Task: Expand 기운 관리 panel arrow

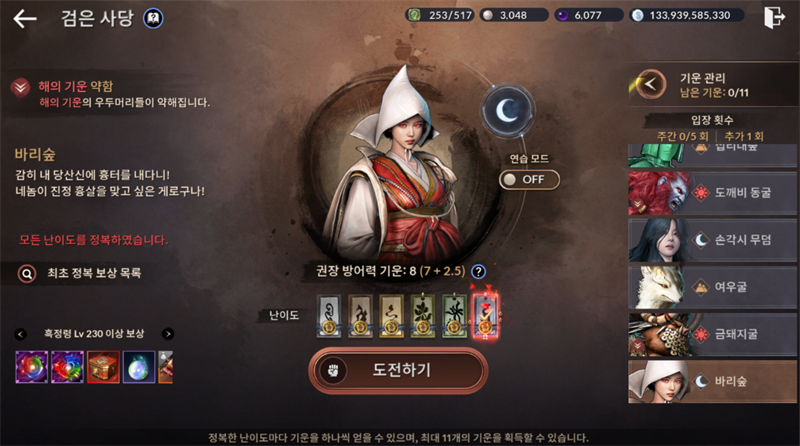Action: pyautogui.click(x=650, y=84)
